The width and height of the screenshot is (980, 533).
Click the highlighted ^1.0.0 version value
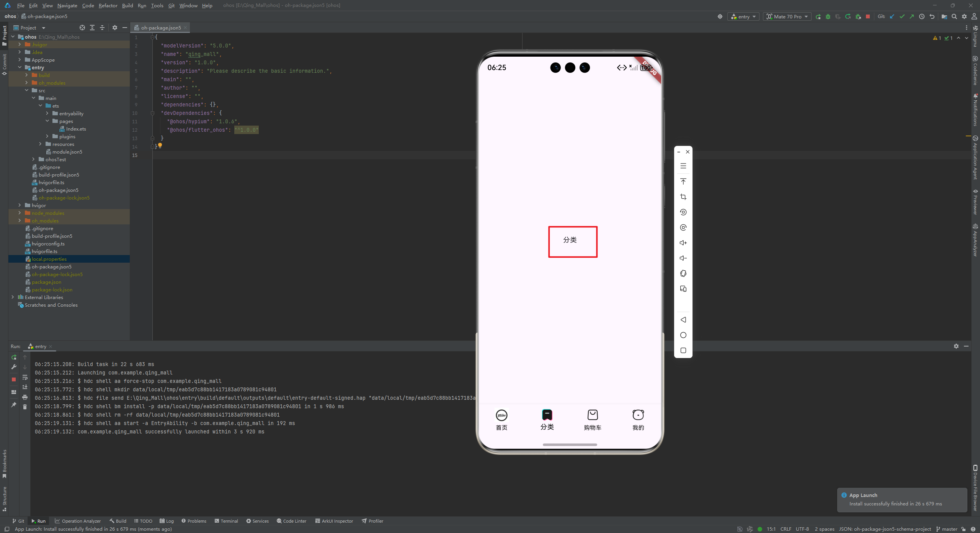pos(247,130)
